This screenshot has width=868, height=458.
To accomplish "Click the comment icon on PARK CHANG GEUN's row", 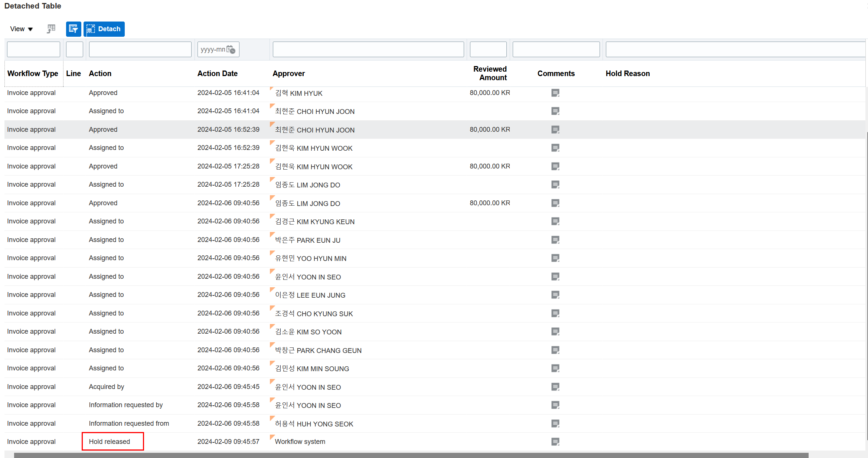I will tap(555, 350).
